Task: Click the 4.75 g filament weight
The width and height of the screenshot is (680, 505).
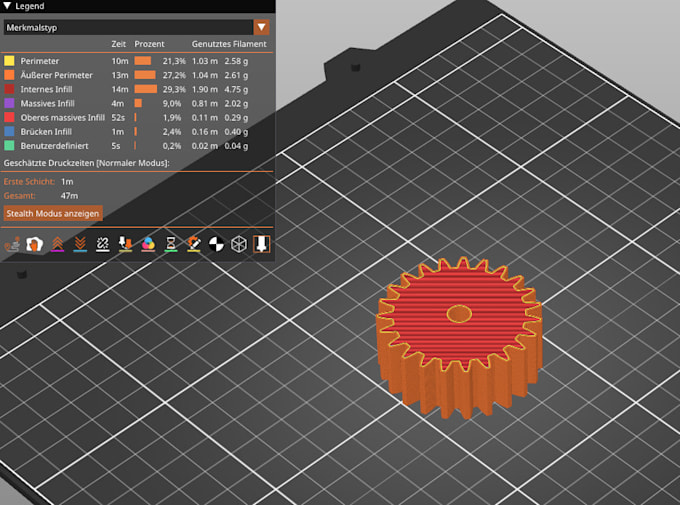Action: (236, 89)
